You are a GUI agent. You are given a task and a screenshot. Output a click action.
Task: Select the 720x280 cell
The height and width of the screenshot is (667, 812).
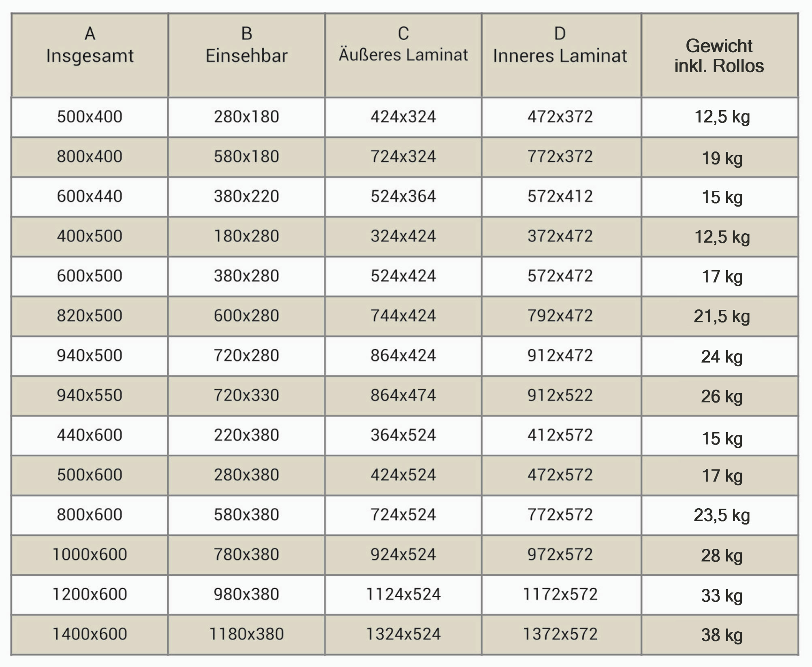[246, 356]
